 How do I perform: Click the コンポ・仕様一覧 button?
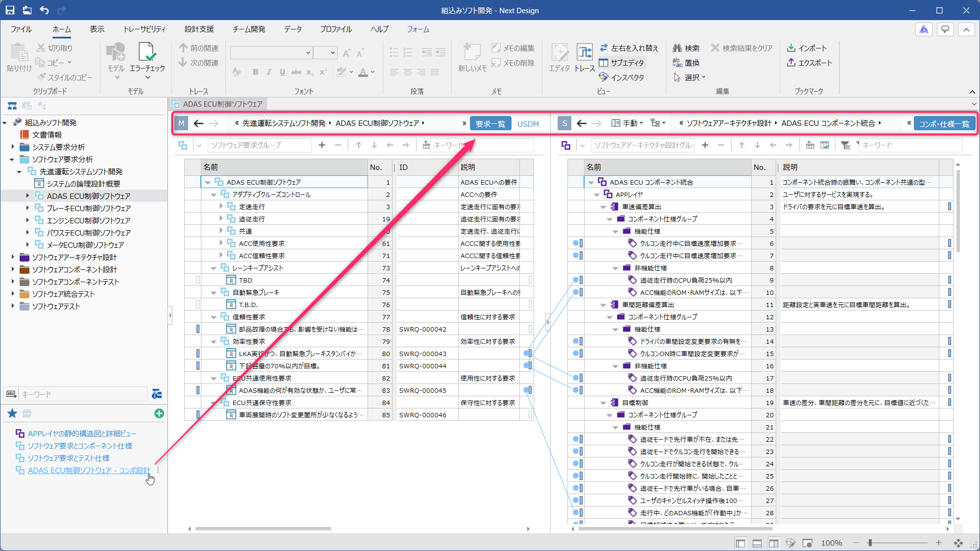[944, 124]
